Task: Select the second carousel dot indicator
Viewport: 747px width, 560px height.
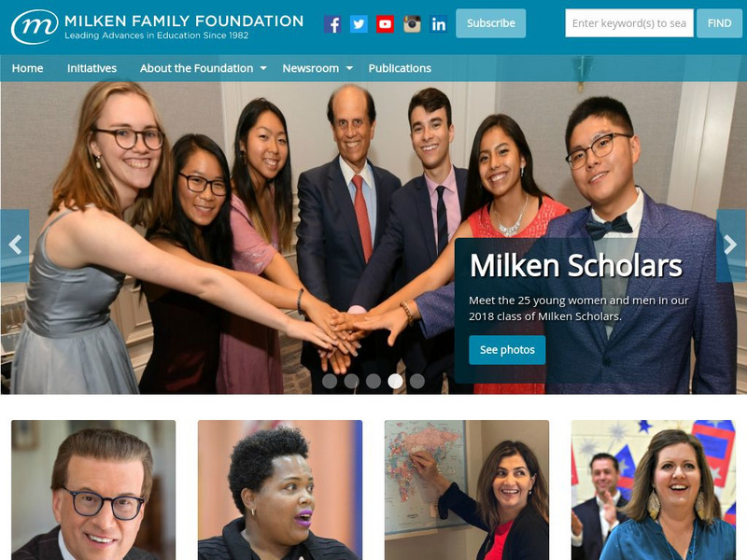Action: 352,381
